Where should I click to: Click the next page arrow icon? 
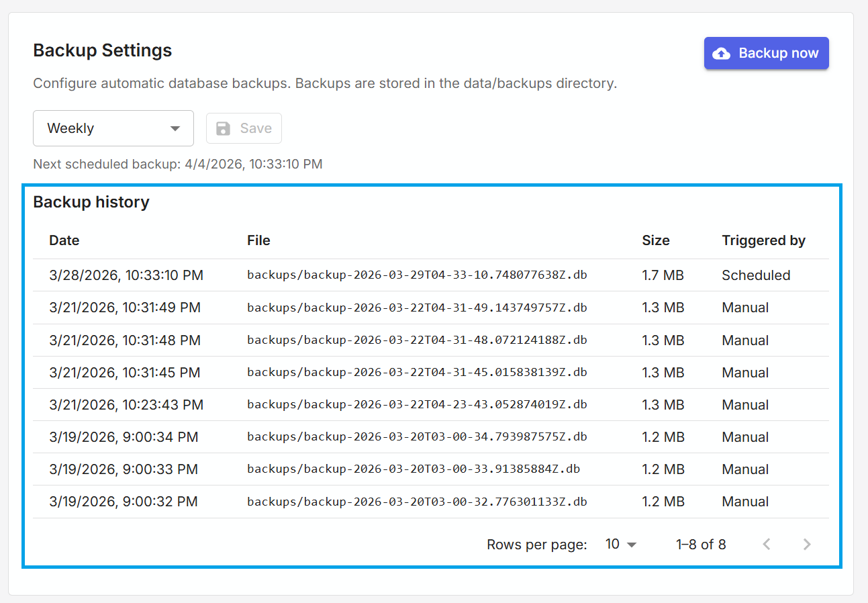pyautogui.click(x=806, y=545)
